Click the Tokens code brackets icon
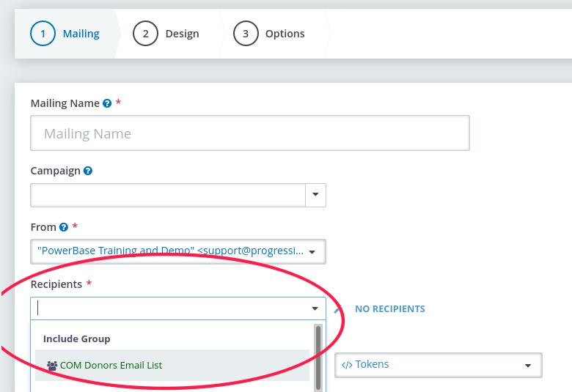The width and height of the screenshot is (572, 392). click(347, 365)
